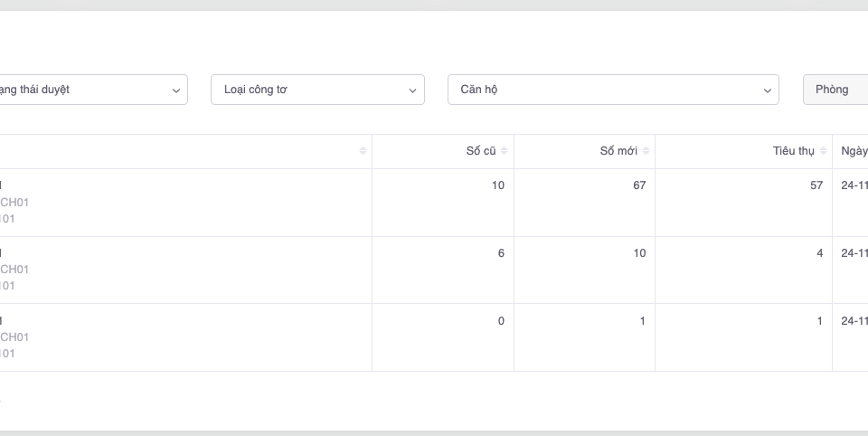Click Số mới value 10 in second row

(639, 253)
